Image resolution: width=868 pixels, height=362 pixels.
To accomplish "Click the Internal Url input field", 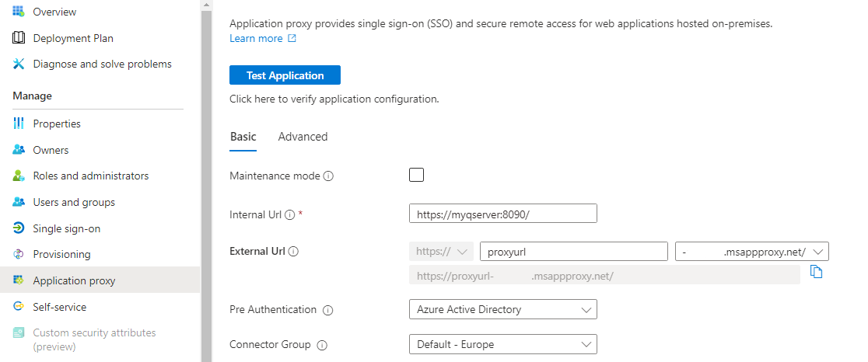I will [x=502, y=214].
